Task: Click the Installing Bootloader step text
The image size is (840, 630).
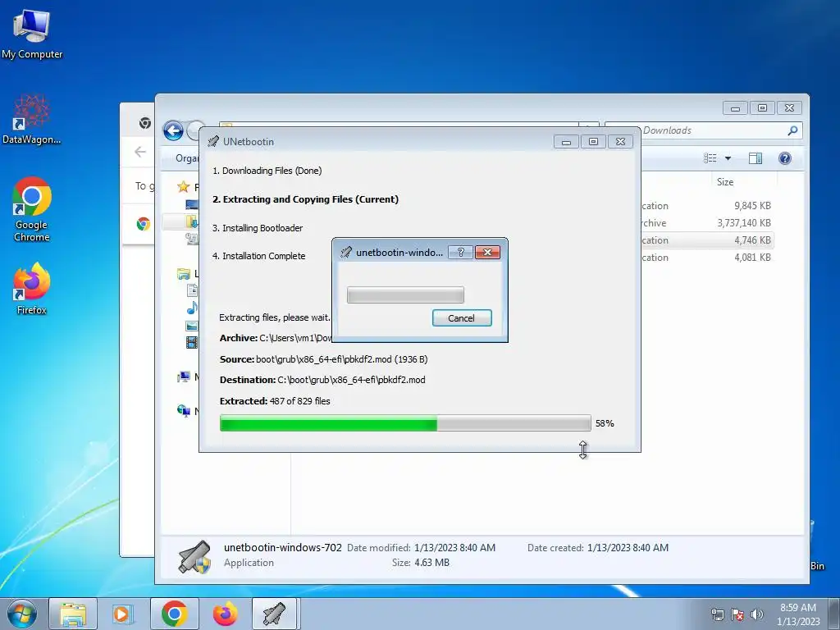Action: coord(258,228)
